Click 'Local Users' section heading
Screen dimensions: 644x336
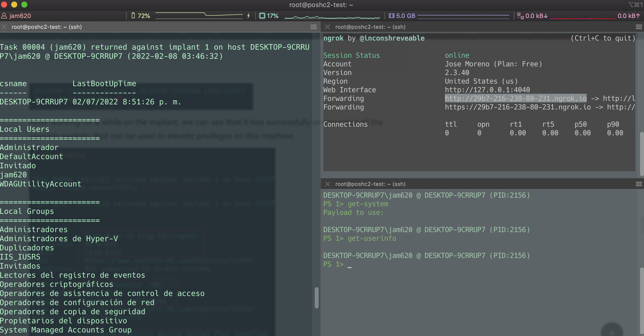point(25,129)
